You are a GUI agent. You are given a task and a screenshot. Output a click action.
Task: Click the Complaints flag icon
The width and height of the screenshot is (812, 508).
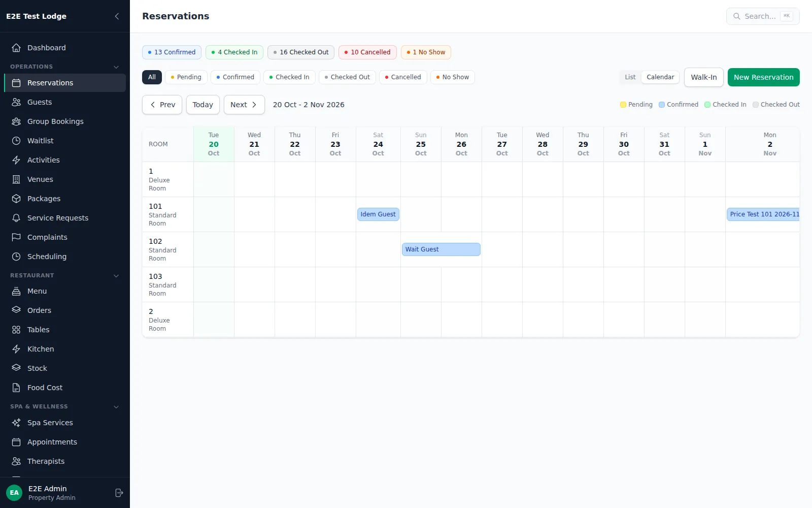16,237
